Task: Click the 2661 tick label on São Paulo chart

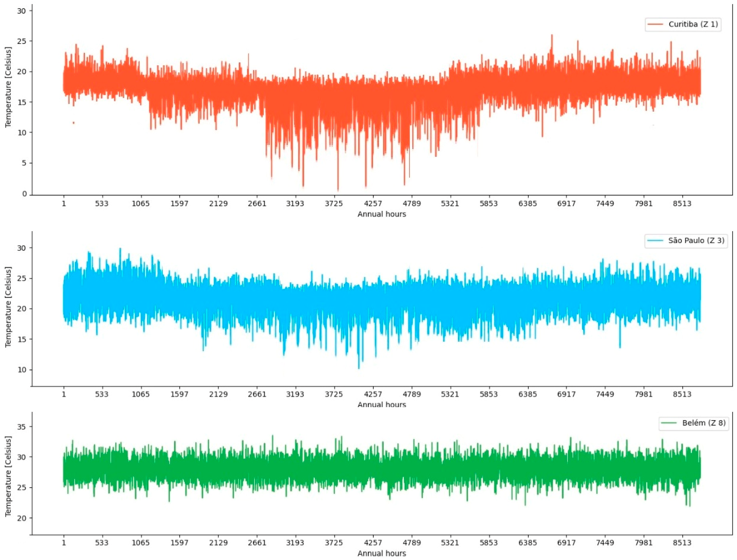Action: point(257,394)
